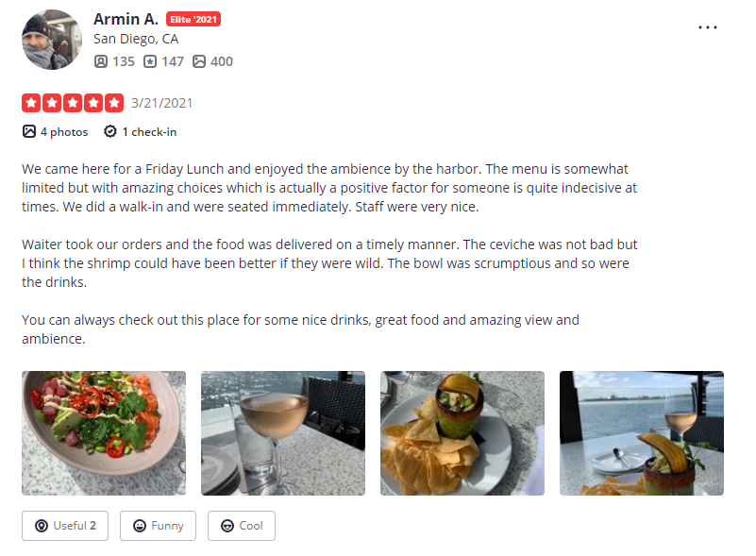Click the Funny laughing face icon
Image resolution: width=756 pixels, height=556 pixels.
[140, 526]
